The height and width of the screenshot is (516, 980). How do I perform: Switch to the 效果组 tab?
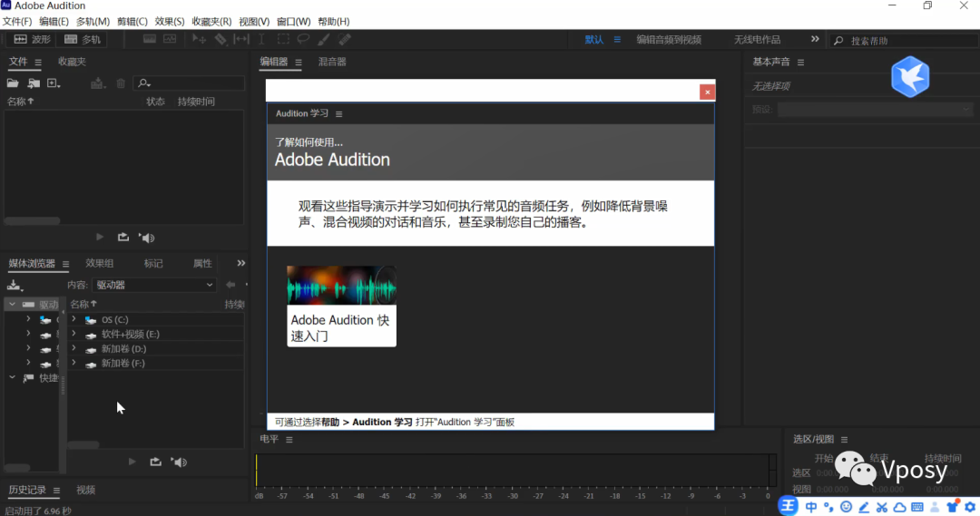tap(100, 264)
